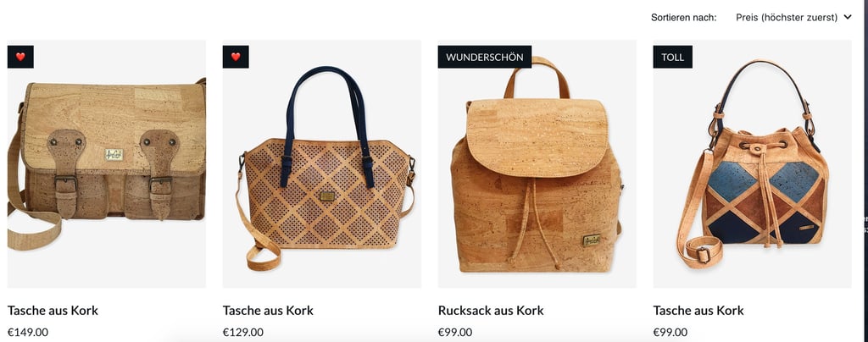This screenshot has width=868, height=342.
Task: Click the heart badge on €149.00 bag
Action: point(20,57)
